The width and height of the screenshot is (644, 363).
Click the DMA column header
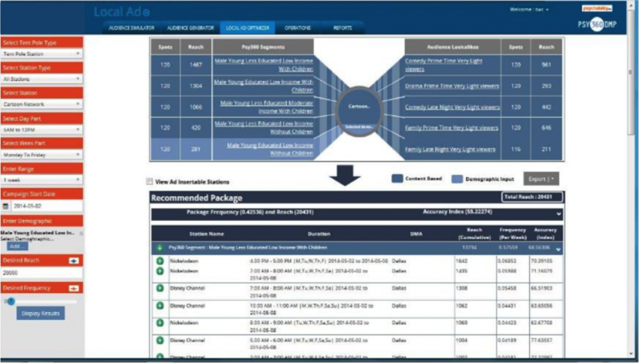(x=416, y=234)
